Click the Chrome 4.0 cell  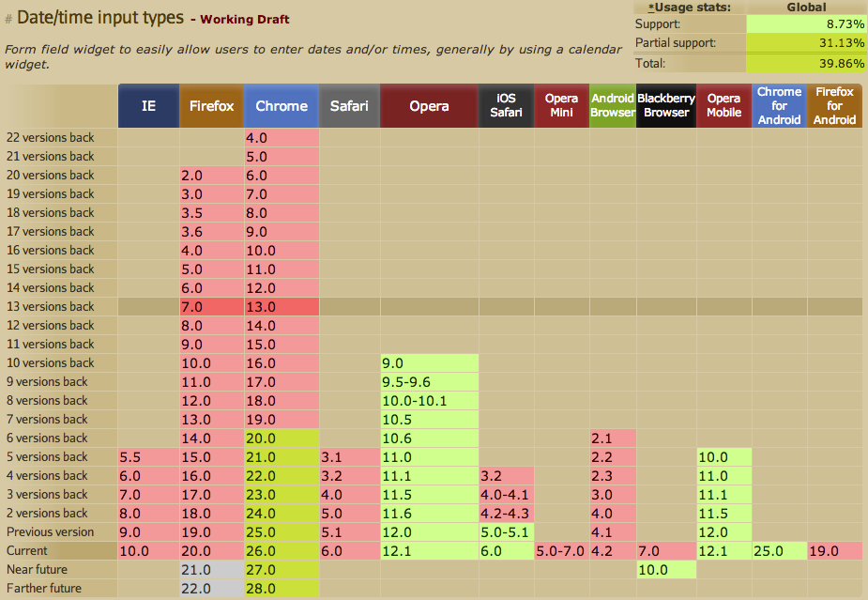(282, 138)
